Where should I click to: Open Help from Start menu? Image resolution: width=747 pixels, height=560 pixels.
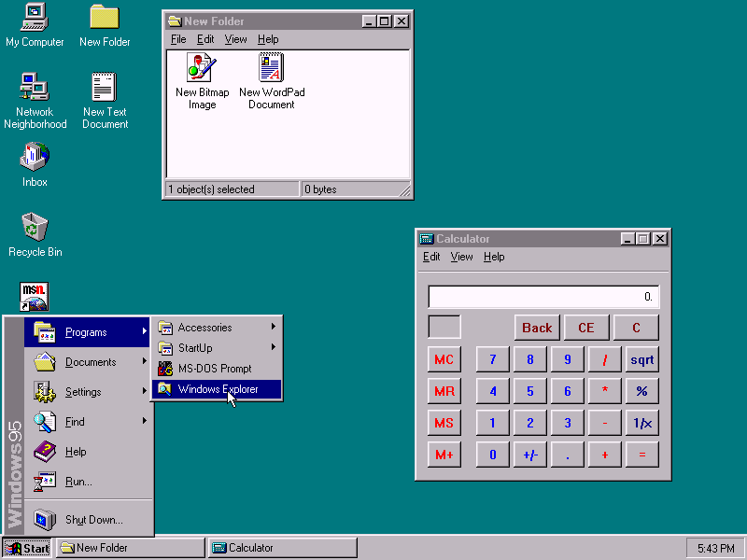click(87, 452)
